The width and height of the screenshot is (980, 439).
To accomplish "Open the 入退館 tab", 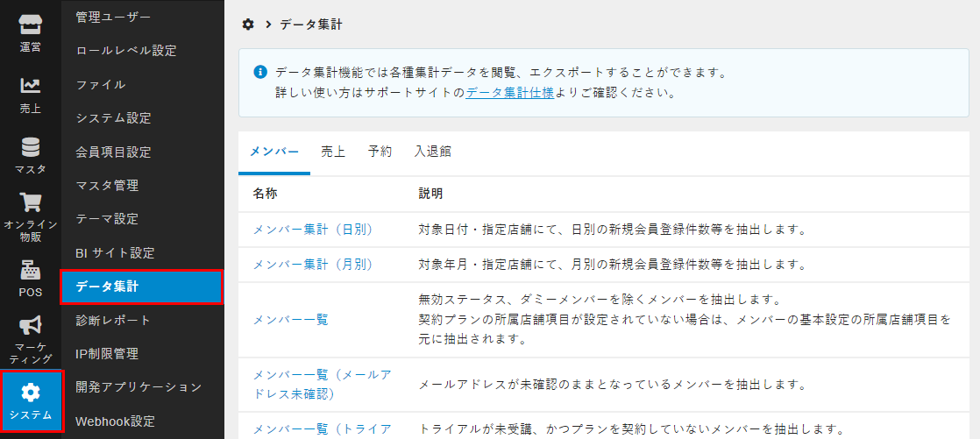I will 432,152.
